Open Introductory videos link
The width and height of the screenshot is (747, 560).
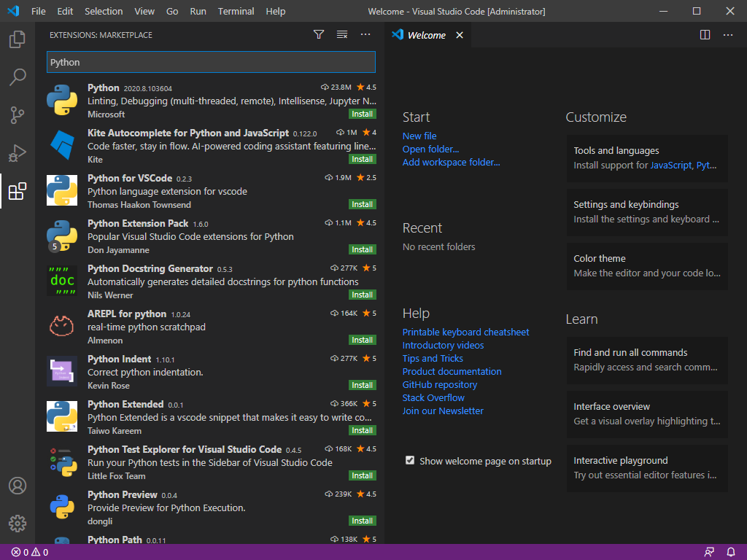(443, 345)
